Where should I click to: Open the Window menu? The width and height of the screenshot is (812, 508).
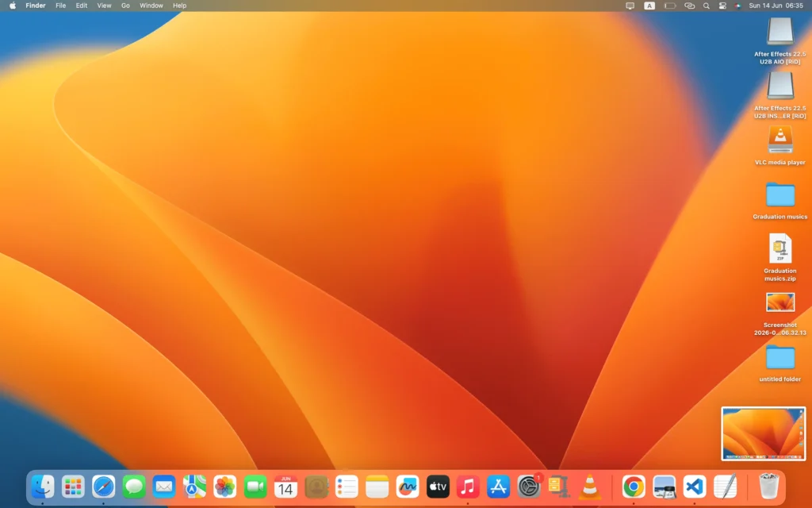(x=151, y=6)
